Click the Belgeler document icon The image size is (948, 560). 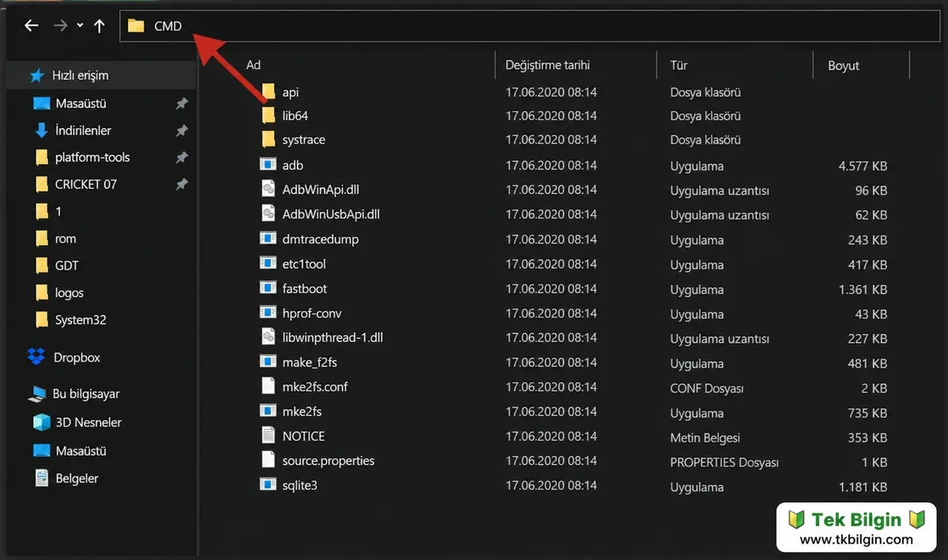[x=42, y=478]
